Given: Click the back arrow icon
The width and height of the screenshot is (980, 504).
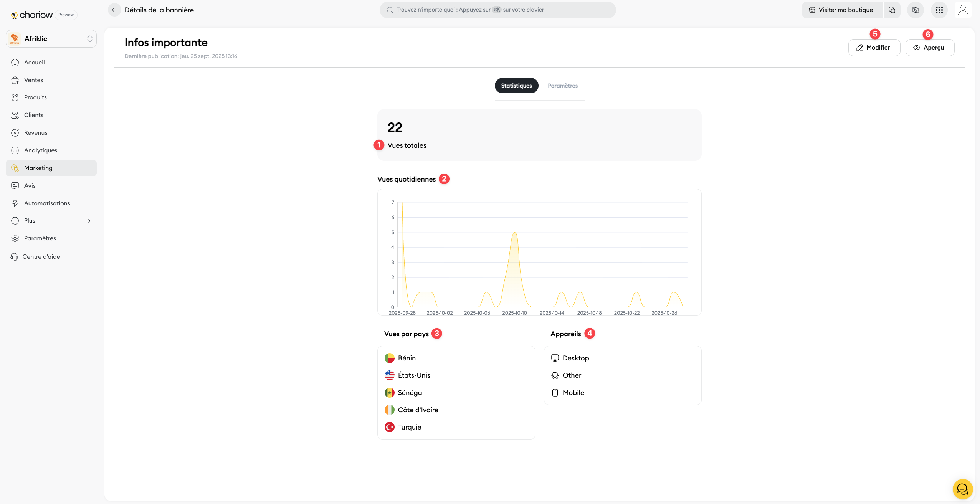Looking at the screenshot, I should pyautogui.click(x=114, y=10).
